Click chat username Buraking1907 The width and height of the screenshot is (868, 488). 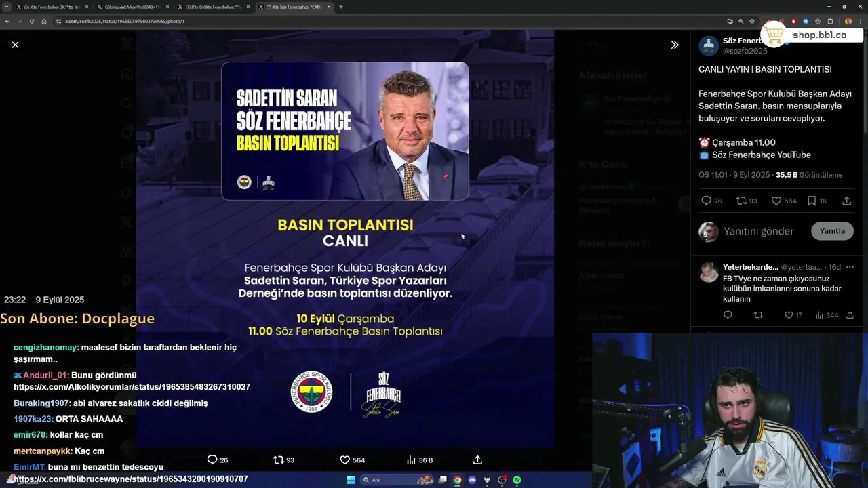click(x=41, y=403)
